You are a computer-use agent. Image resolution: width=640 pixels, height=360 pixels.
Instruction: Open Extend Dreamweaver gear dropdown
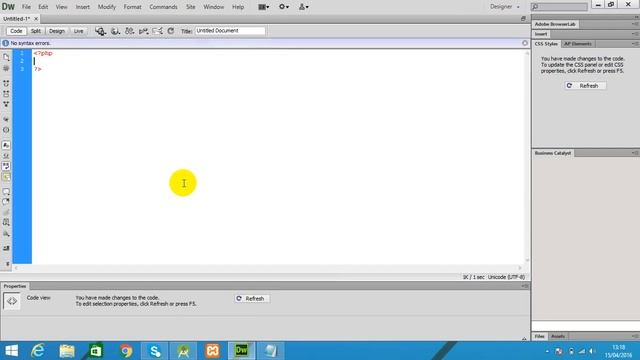click(x=284, y=7)
